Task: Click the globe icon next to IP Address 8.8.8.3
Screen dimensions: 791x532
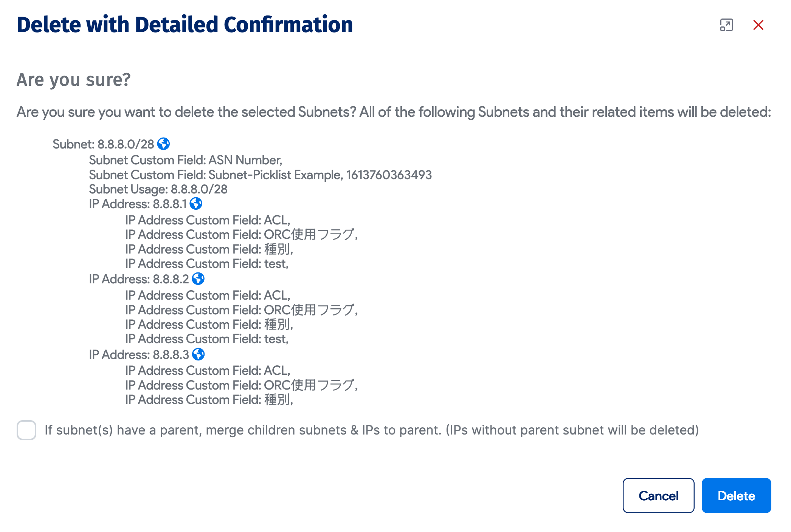Action: [198, 354]
